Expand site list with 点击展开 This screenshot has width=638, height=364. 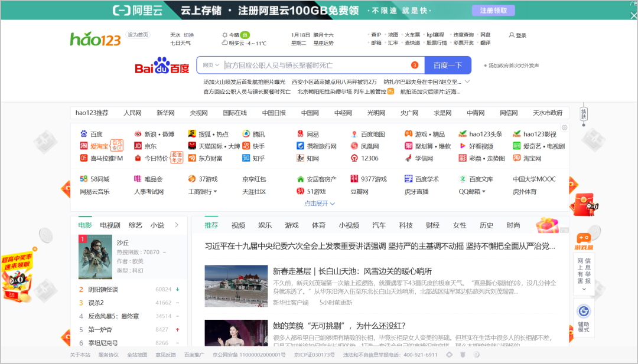pyautogui.click(x=320, y=204)
